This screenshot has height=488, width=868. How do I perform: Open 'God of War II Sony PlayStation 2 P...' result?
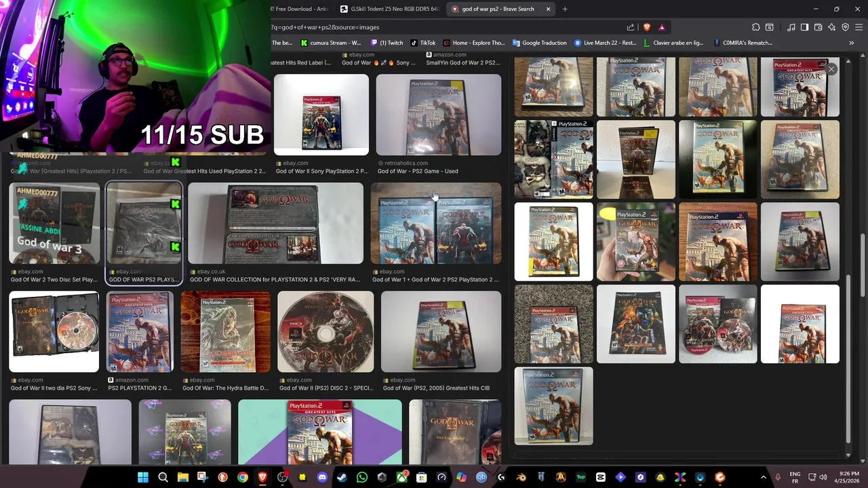pyautogui.click(x=321, y=114)
